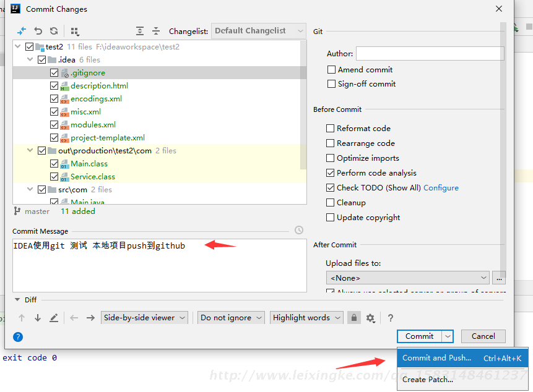Go to next difference arrow
The width and height of the screenshot is (533, 392).
38,318
